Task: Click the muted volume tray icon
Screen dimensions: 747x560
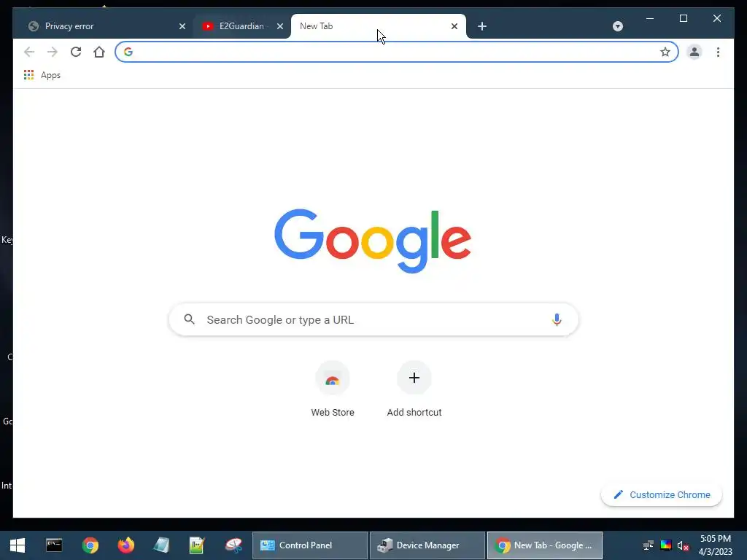Action: (683, 545)
